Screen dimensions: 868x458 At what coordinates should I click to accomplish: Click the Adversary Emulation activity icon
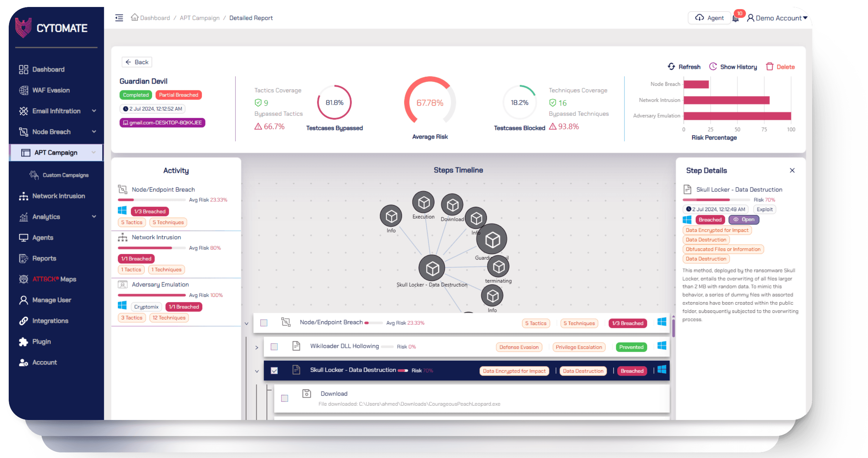pyautogui.click(x=122, y=285)
